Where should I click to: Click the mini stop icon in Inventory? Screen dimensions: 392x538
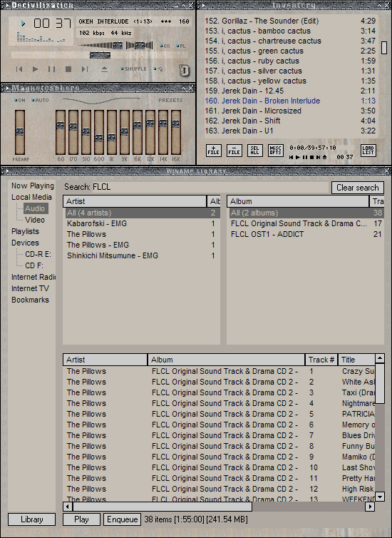(312, 157)
